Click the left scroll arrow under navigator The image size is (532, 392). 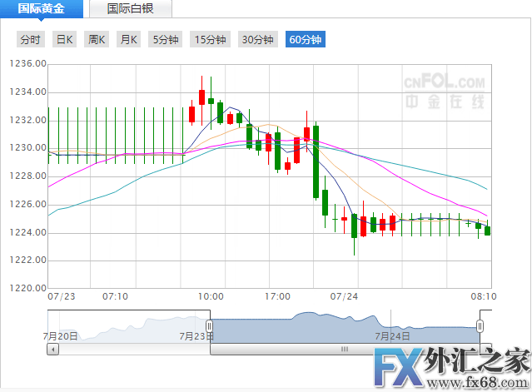[53, 349]
